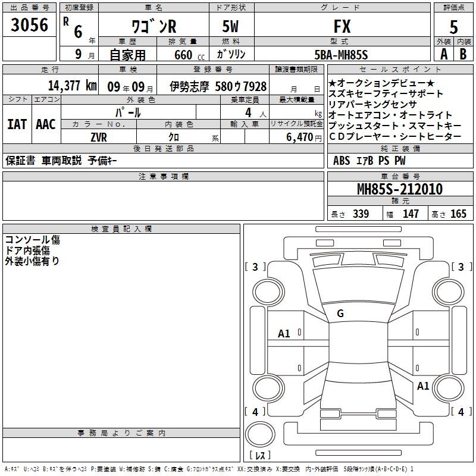Click the 予備キー item

[102, 160]
